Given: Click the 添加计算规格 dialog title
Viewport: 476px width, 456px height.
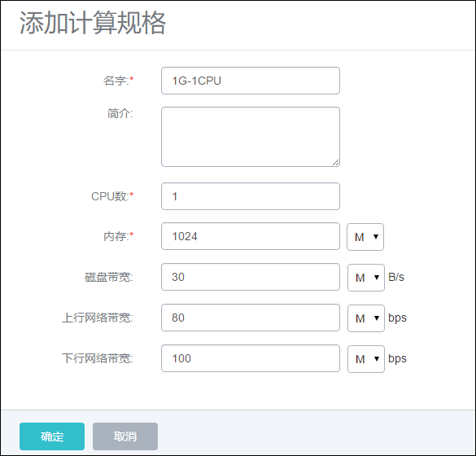Looking at the screenshot, I should (93, 23).
